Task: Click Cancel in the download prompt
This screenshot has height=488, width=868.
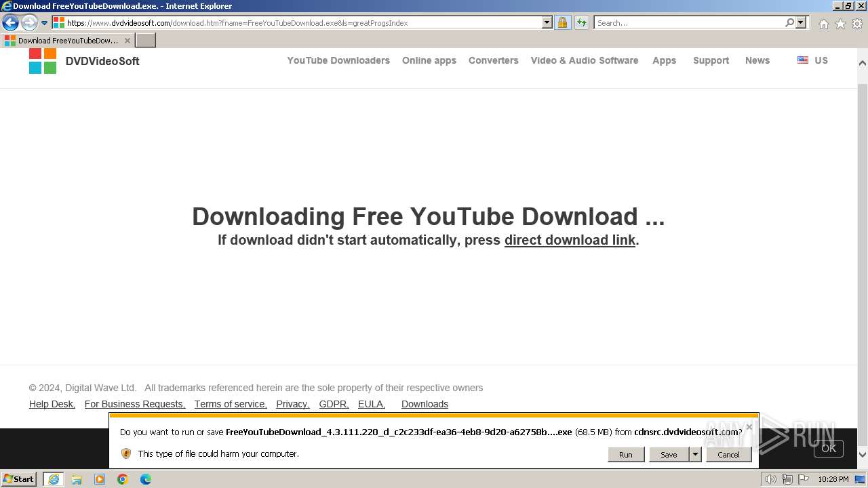Action: click(x=729, y=455)
